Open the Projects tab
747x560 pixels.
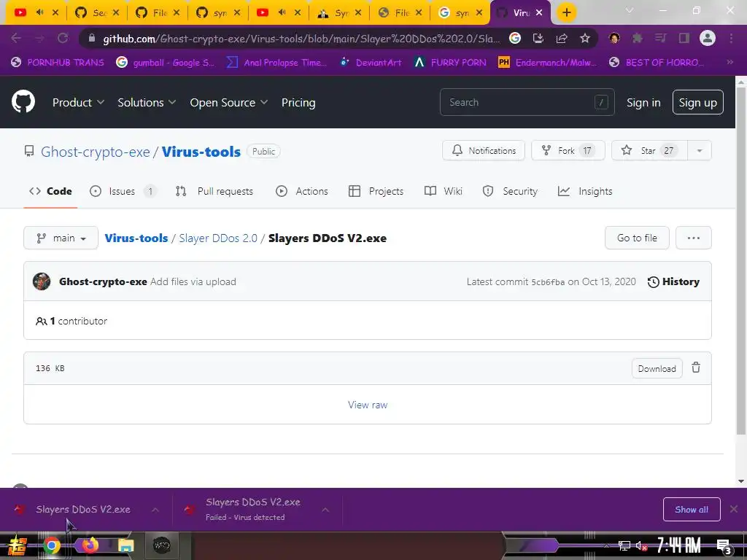click(376, 191)
